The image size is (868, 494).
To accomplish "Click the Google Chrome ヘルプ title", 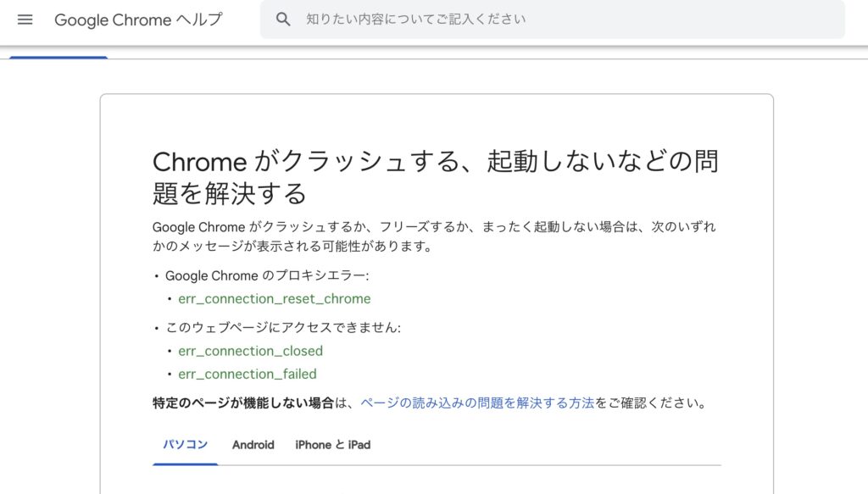I will point(138,20).
